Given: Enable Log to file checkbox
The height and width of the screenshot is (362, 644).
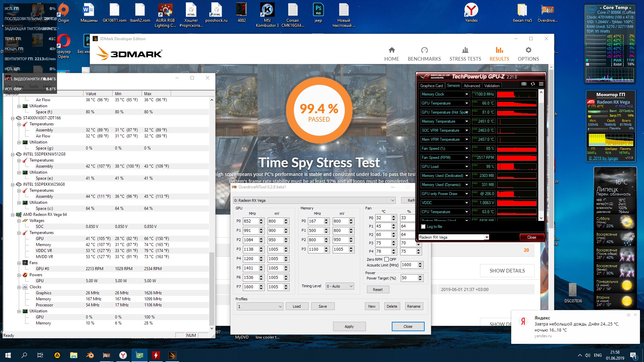Looking at the screenshot, I should (423, 227).
